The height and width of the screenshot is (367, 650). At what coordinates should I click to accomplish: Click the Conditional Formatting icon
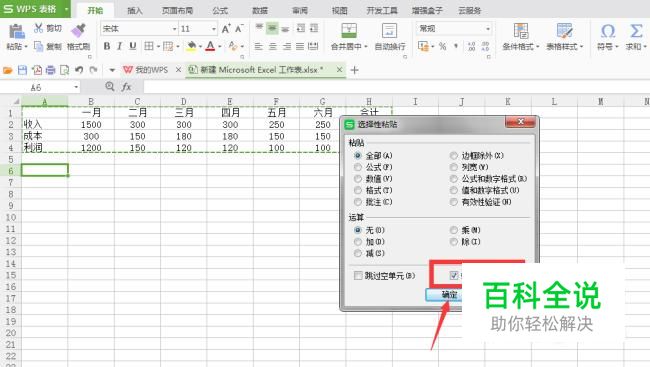[x=521, y=31]
